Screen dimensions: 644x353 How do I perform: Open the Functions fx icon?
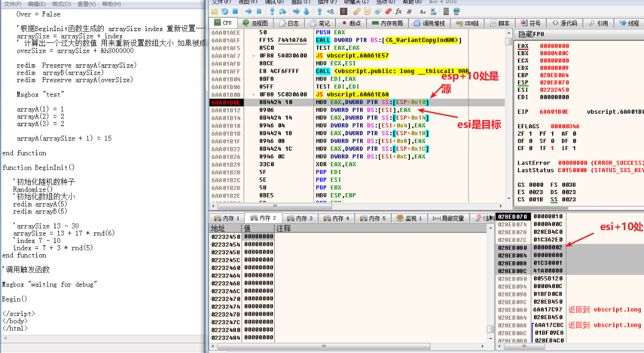[398, 11]
